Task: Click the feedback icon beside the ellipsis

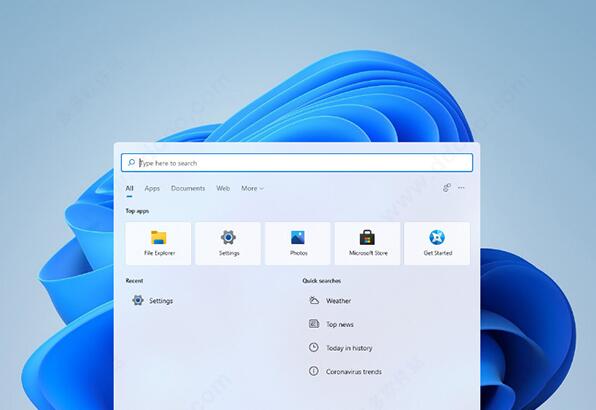Action: (x=447, y=188)
